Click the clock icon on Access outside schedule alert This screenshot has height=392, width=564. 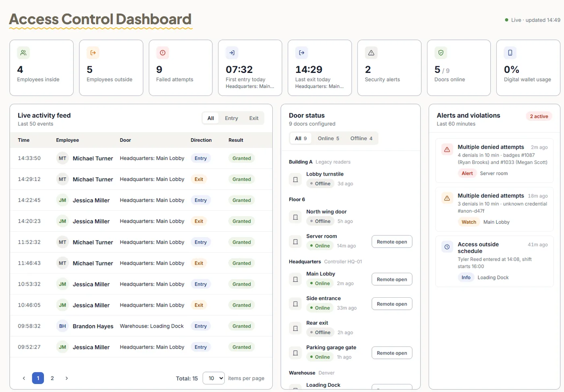click(447, 247)
